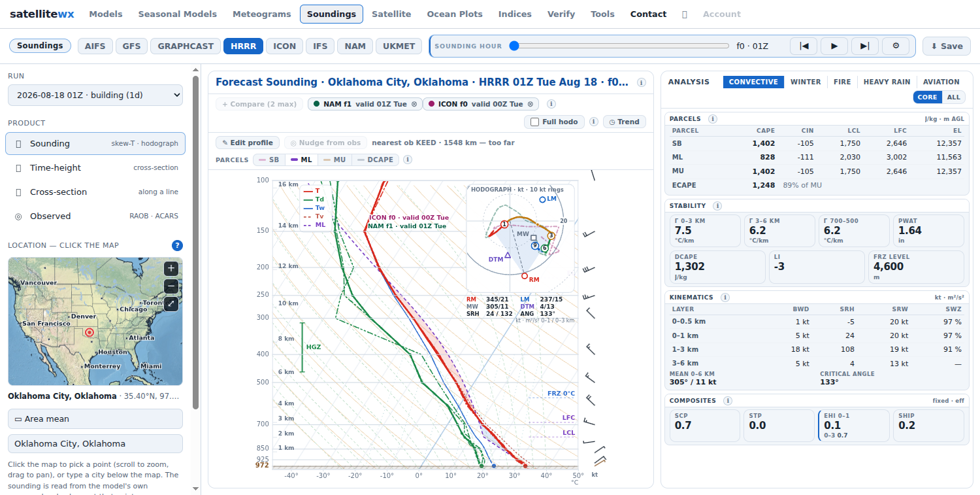Viewport: 980px width, 495px height.
Task: Choose the Time-height cross-section product
Action: click(x=95, y=167)
